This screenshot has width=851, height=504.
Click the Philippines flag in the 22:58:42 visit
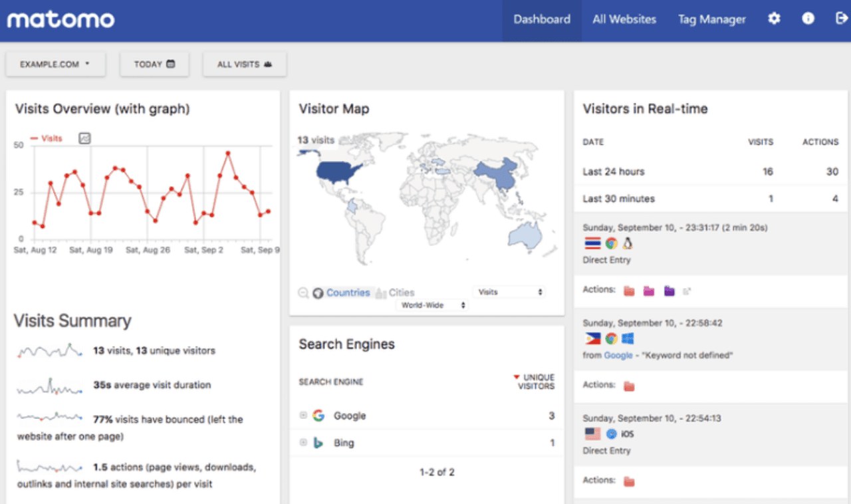point(591,339)
